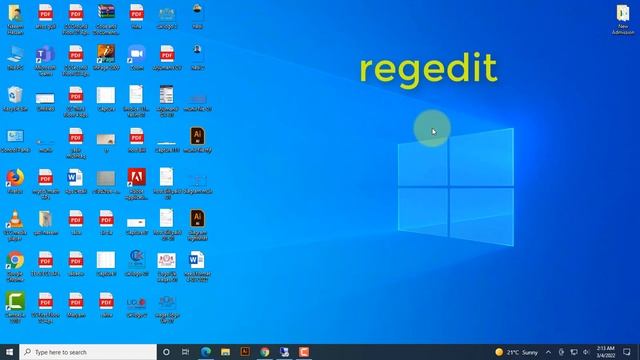Screen dimensions: 640x360
Task: Select the PDF file right of Microsoft Teams
Action: coord(76,60)
